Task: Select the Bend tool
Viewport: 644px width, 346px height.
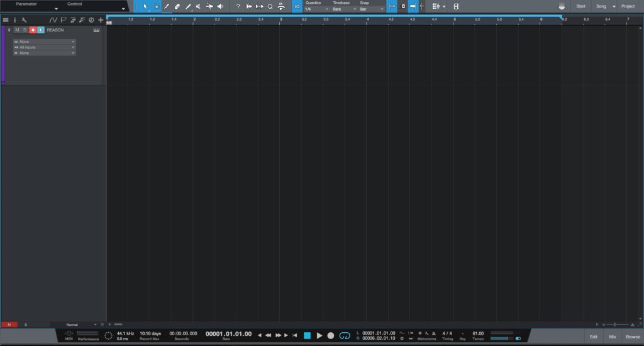Action: [x=209, y=6]
